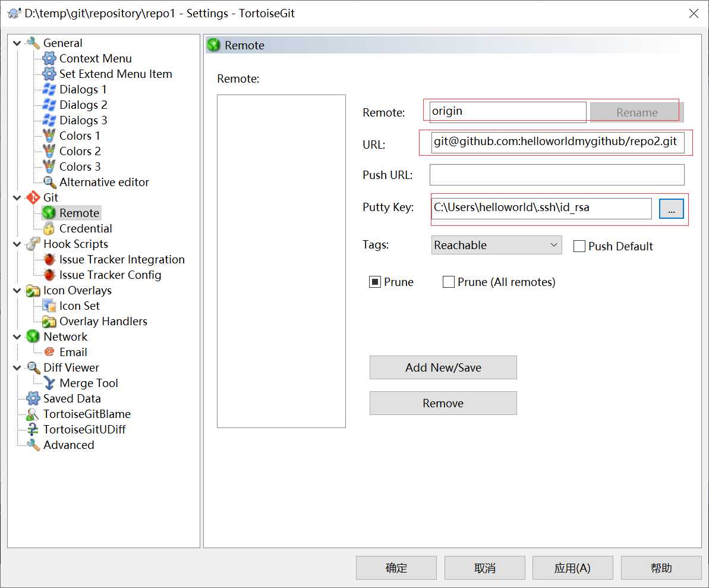Open Alternative editor settings
This screenshot has height=588, width=709.
coord(104,183)
